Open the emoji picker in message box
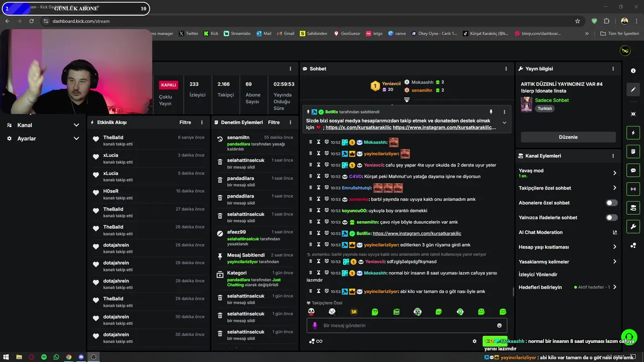Screen dimensions: 644x362 pos(500,325)
